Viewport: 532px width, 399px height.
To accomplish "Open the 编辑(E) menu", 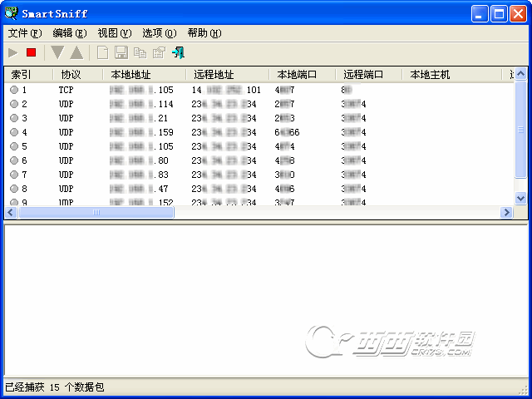I will (70, 33).
